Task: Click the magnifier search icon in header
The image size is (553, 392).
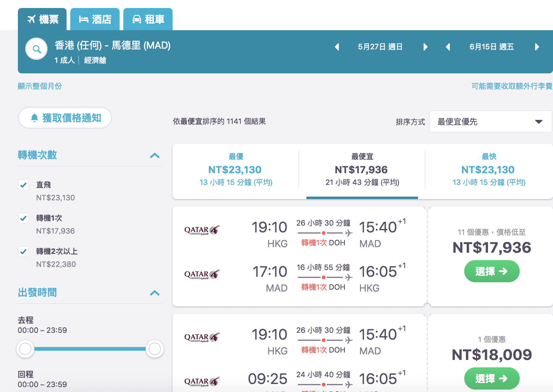Action: [36, 49]
